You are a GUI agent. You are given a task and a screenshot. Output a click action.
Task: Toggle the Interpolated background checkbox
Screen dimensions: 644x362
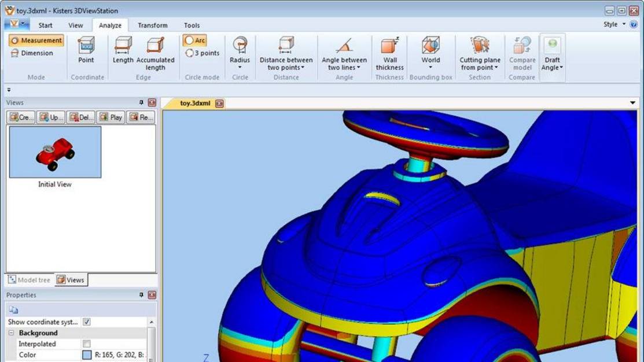click(87, 343)
